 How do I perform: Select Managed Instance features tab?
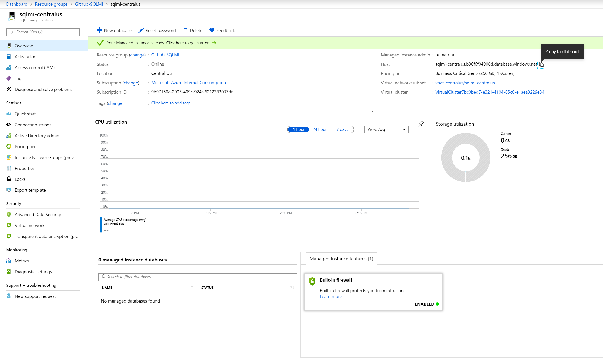[x=341, y=259]
